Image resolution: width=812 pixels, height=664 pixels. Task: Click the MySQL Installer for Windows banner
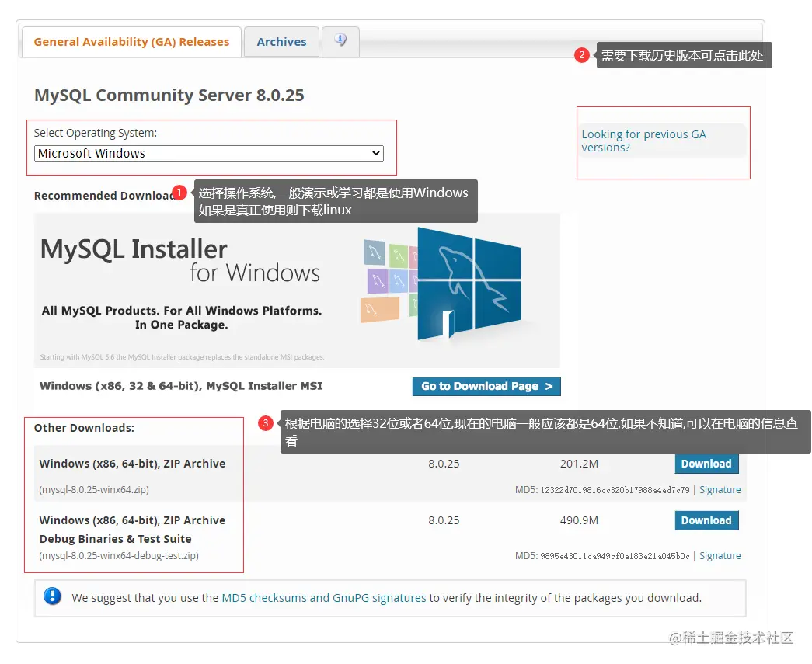[297, 290]
